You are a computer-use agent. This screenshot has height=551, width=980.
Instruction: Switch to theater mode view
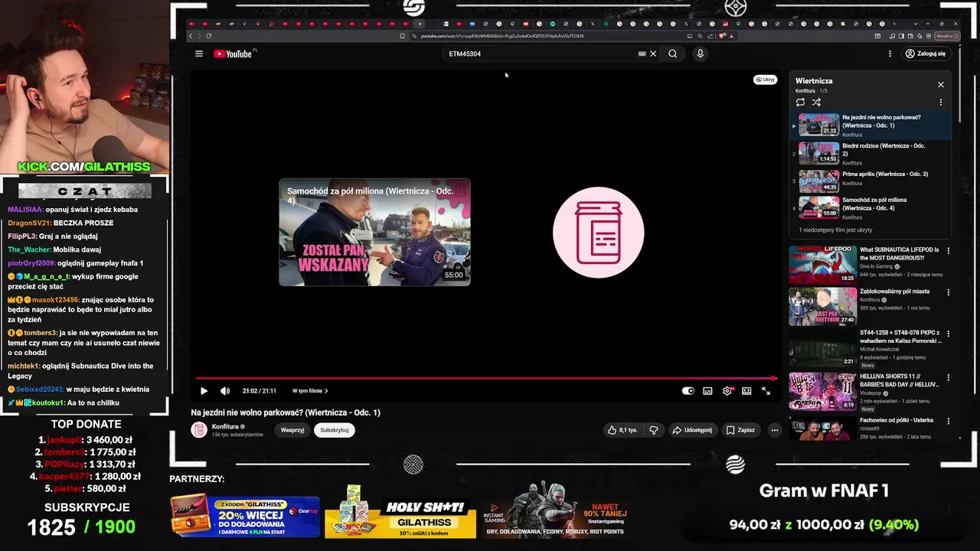746,391
